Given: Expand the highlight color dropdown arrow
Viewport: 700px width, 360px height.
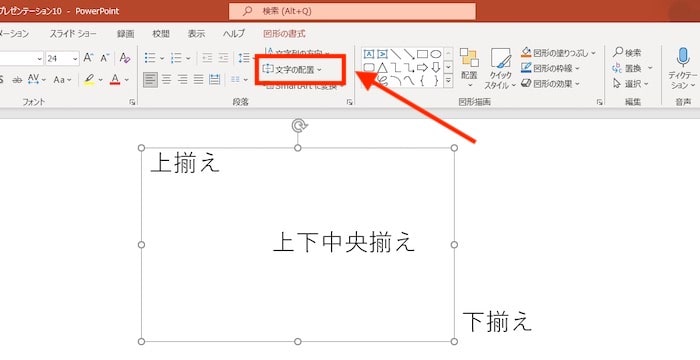Looking at the screenshot, I should pyautogui.click(x=100, y=80).
